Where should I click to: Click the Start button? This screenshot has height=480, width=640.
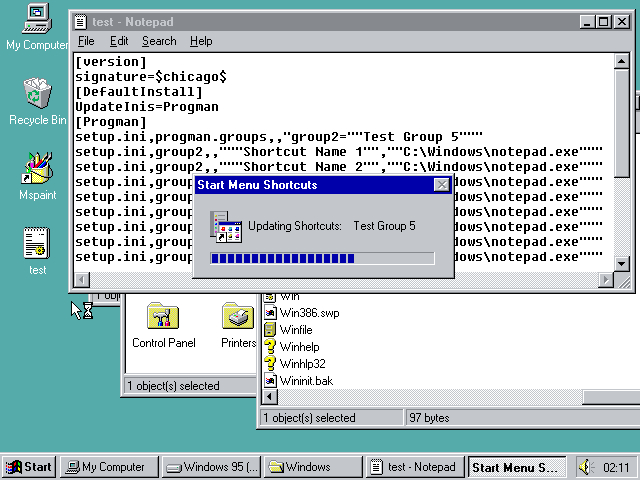pyautogui.click(x=28, y=467)
